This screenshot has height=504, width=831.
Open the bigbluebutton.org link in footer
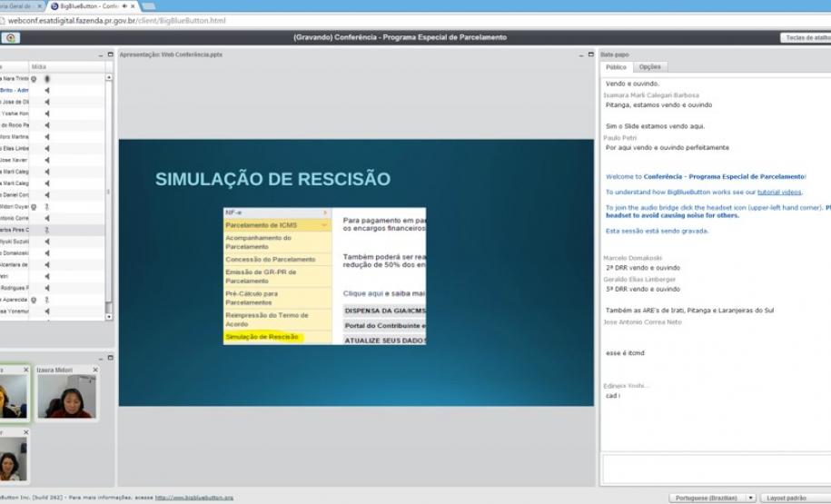pos(193,498)
